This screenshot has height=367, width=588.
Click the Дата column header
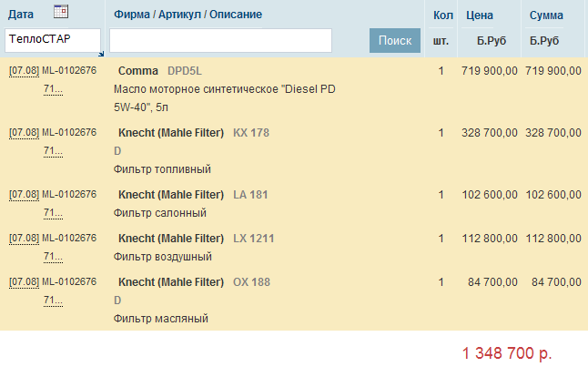coord(20,15)
